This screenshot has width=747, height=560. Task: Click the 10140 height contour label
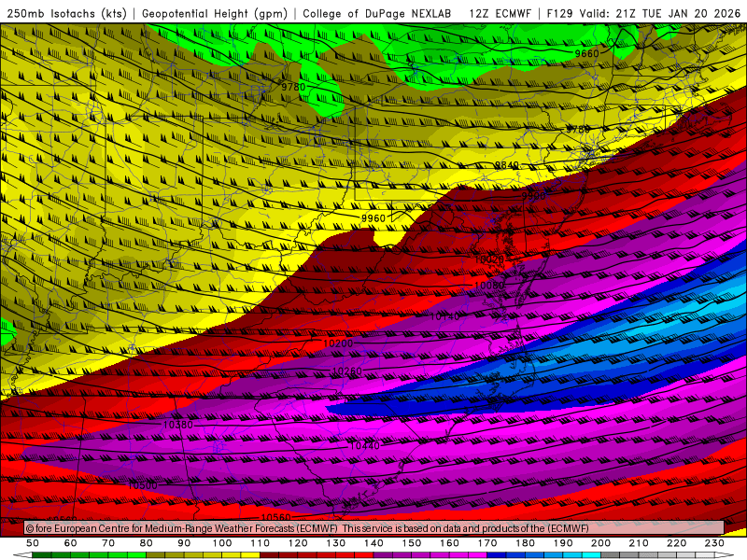(x=445, y=316)
